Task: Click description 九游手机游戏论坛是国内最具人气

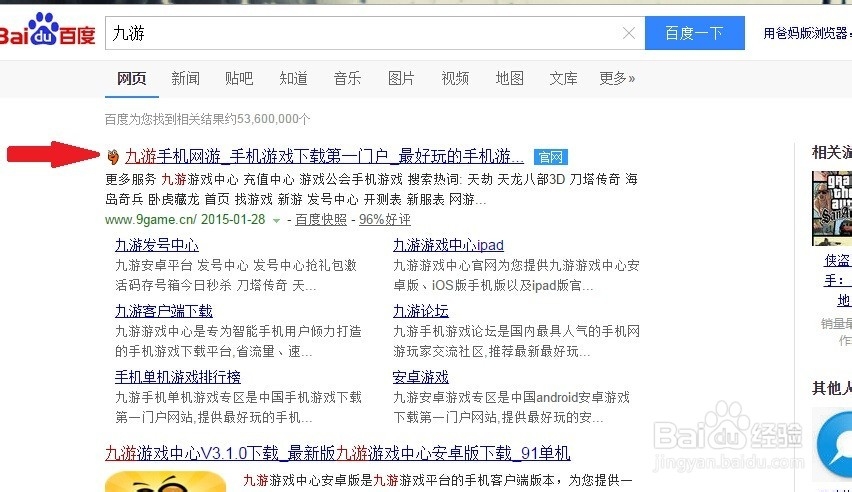Action: [x=516, y=341]
